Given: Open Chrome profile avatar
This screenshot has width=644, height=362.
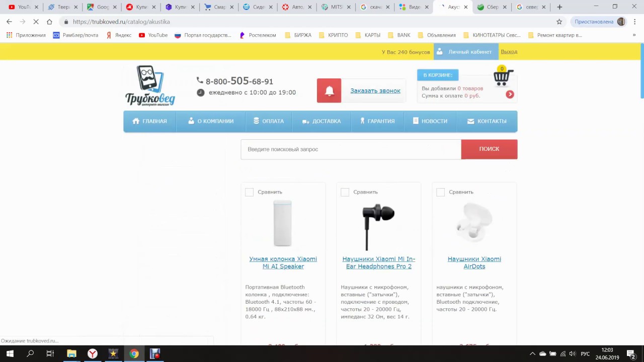Looking at the screenshot, I should [621, 22].
